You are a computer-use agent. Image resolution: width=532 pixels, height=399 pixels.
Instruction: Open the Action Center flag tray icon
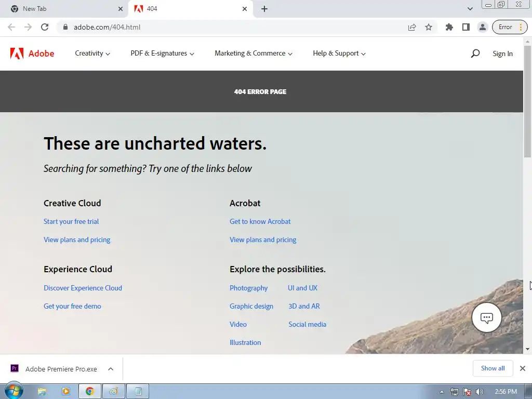tap(467, 392)
